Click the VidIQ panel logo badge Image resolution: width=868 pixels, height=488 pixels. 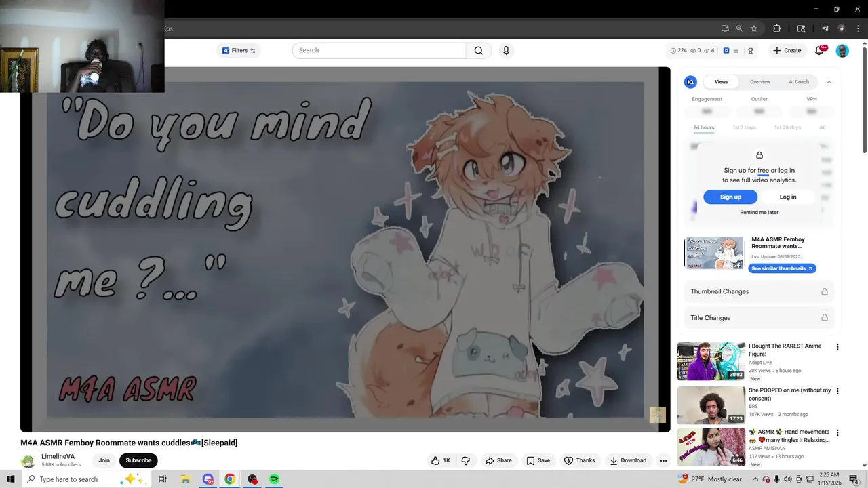690,82
